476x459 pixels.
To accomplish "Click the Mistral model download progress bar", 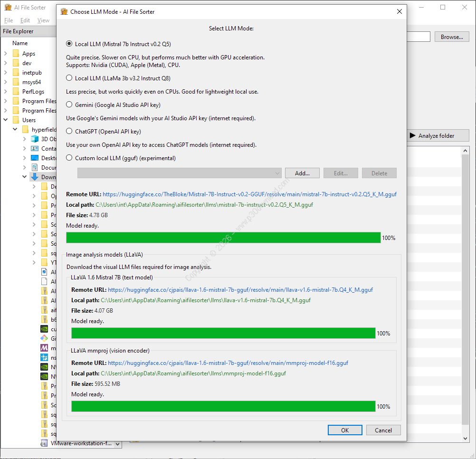I will (223, 238).
